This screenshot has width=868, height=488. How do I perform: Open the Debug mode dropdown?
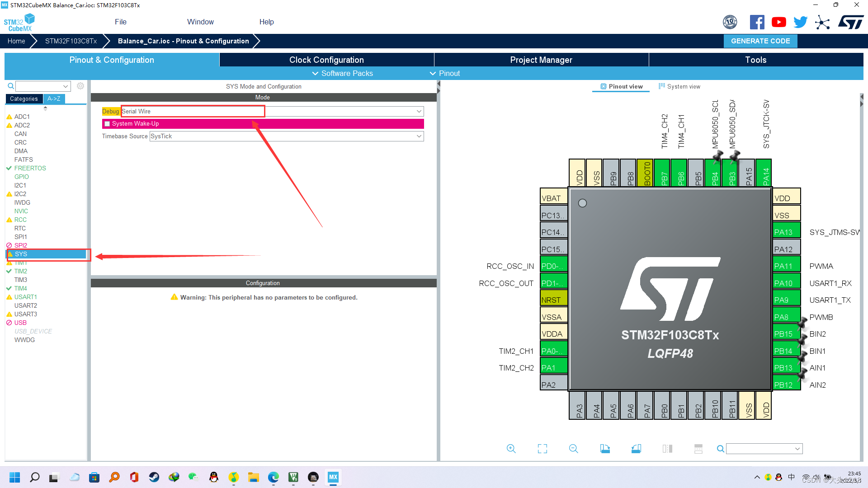(419, 111)
